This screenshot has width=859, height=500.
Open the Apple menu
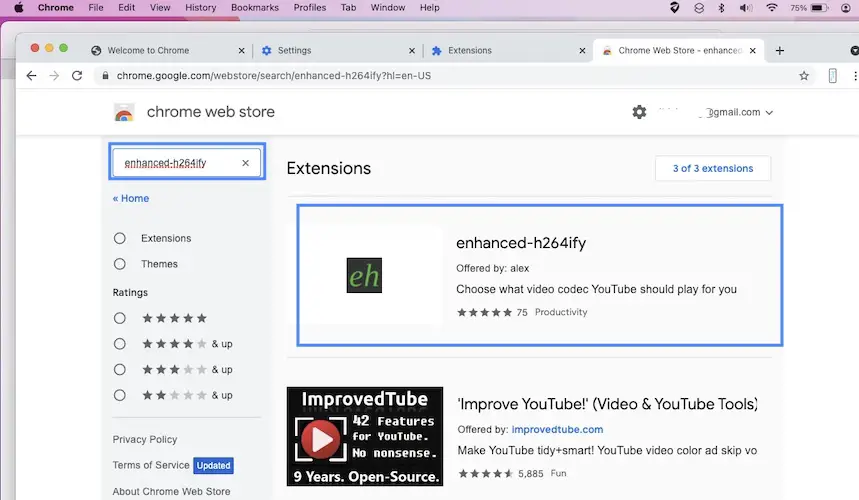point(19,8)
